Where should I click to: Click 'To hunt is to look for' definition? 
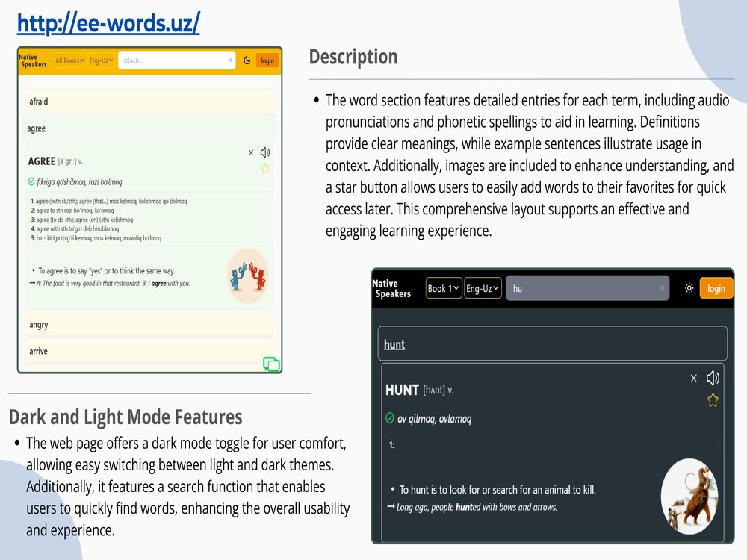[498, 490]
